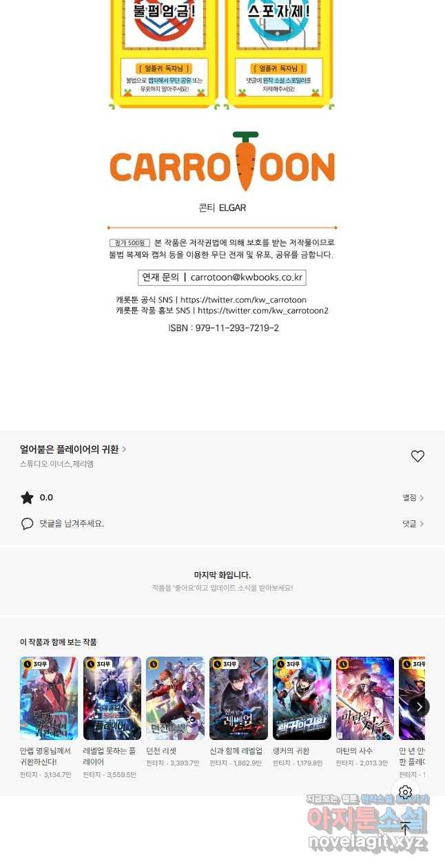This screenshot has height=868, width=445.
Task: Click the kw_carrotoon twitter link
Action: (x=242, y=300)
